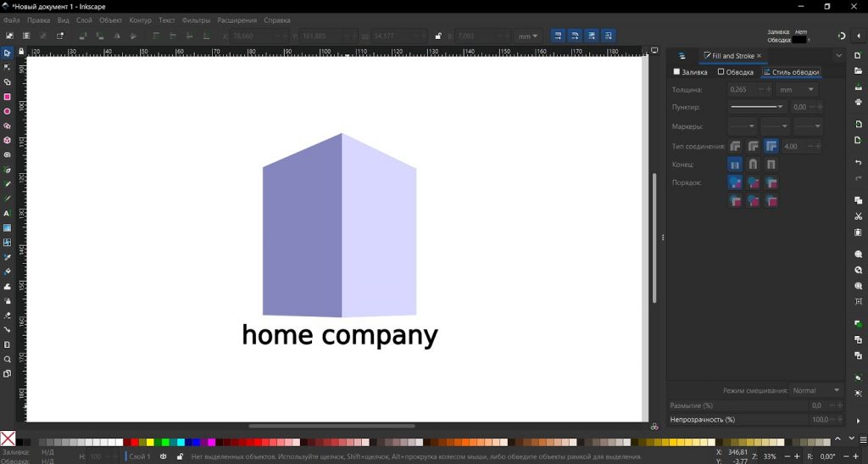Select the Ellipse circle tool

7,111
